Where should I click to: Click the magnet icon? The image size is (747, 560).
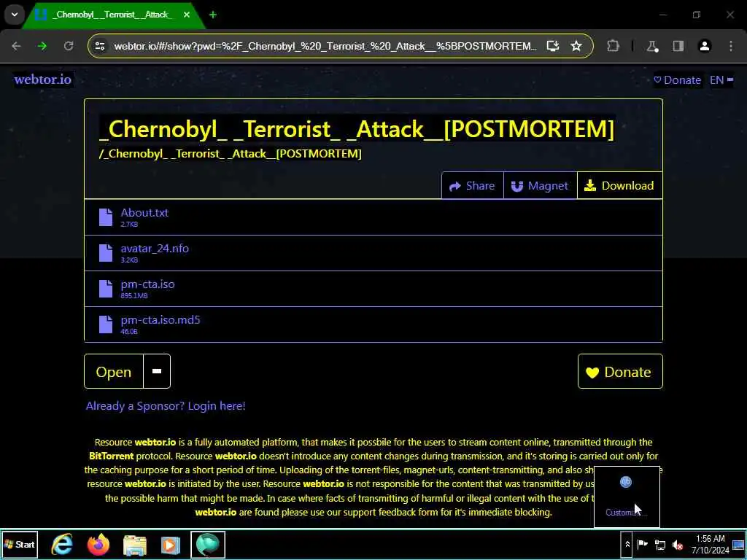pos(517,186)
